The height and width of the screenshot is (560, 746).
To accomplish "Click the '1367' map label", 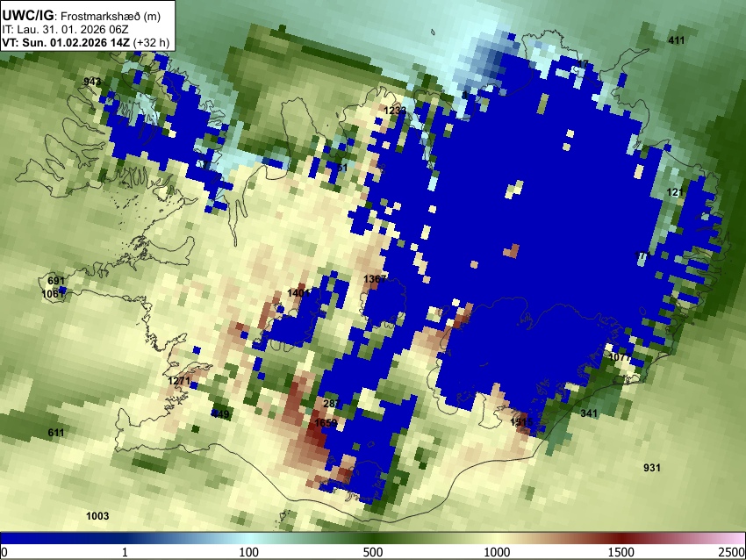I will [375, 279].
